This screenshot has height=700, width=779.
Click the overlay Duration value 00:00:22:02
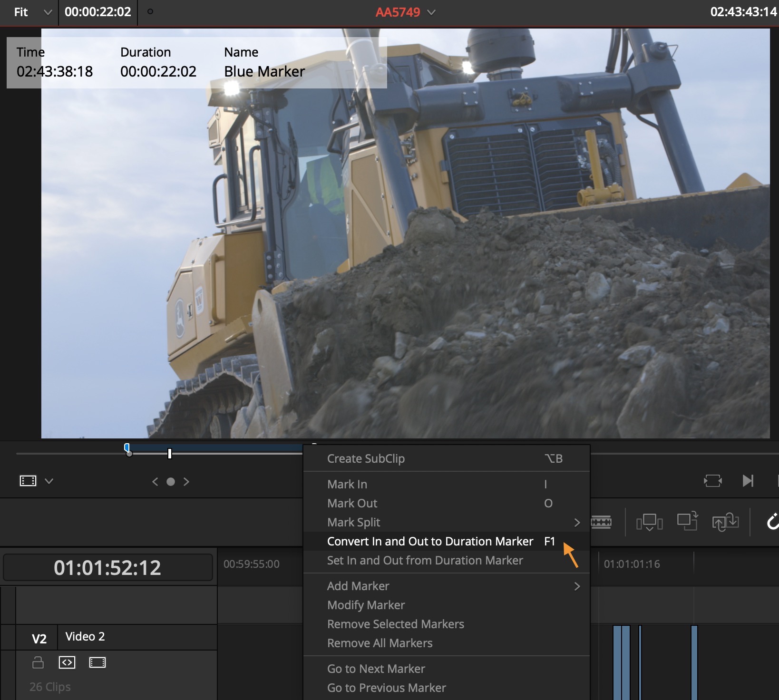pyautogui.click(x=158, y=71)
